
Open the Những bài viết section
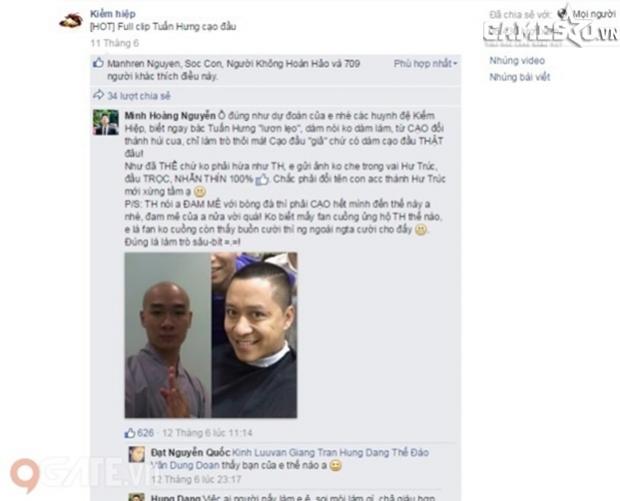click(x=520, y=77)
